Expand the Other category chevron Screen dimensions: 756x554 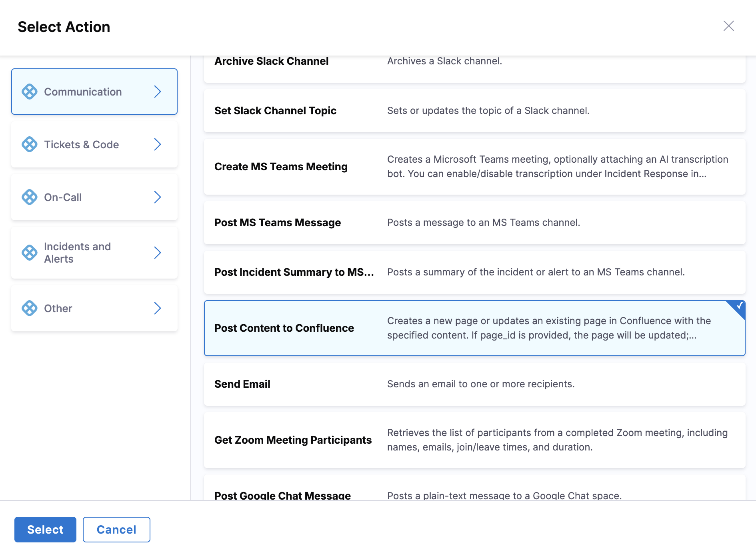click(158, 308)
